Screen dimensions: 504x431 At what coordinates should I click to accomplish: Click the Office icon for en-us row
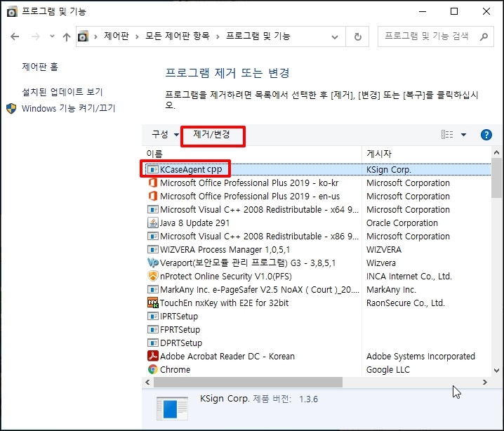coord(153,196)
